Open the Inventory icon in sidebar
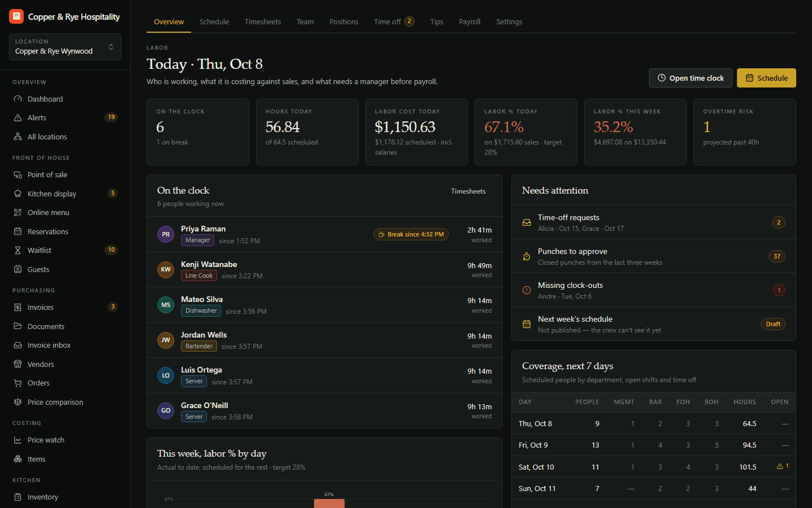Screen dimensions: 812x508 tap(17, 497)
